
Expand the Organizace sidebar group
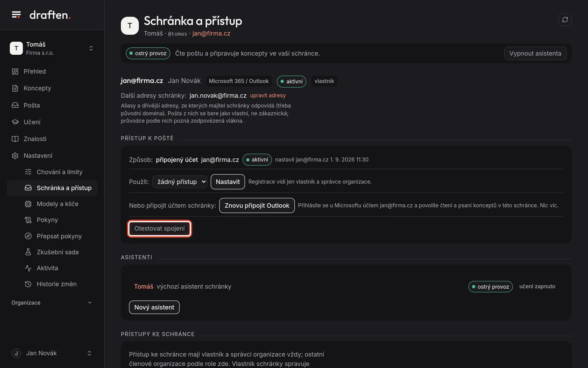(x=52, y=302)
